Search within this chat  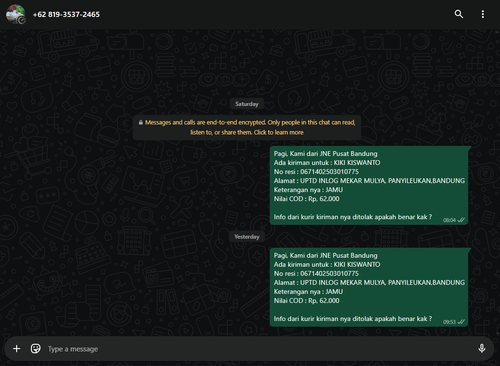pos(459,14)
